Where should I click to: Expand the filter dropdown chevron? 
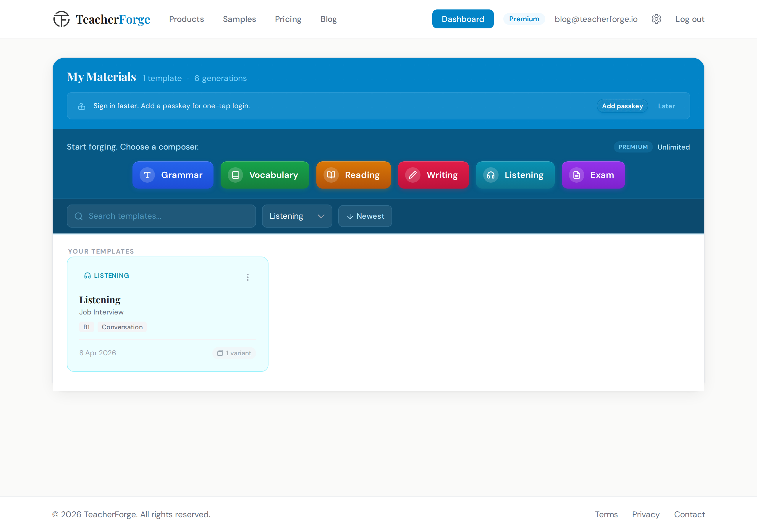pos(321,216)
